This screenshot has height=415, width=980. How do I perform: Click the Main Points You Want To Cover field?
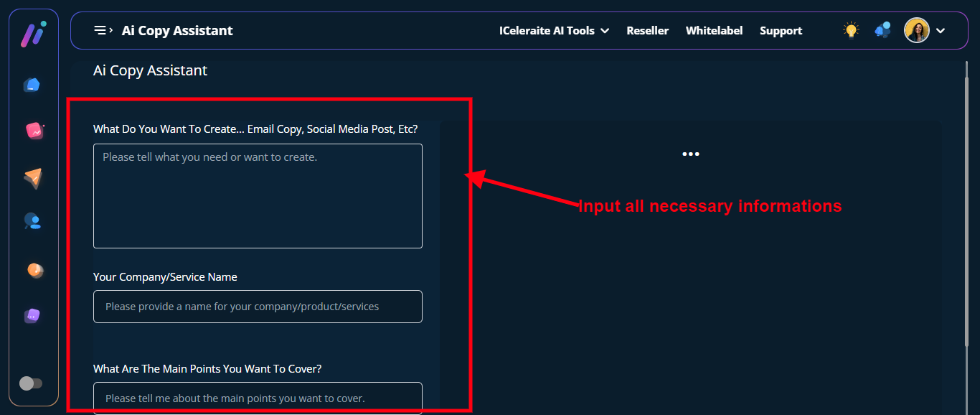pyautogui.click(x=258, y=398)
